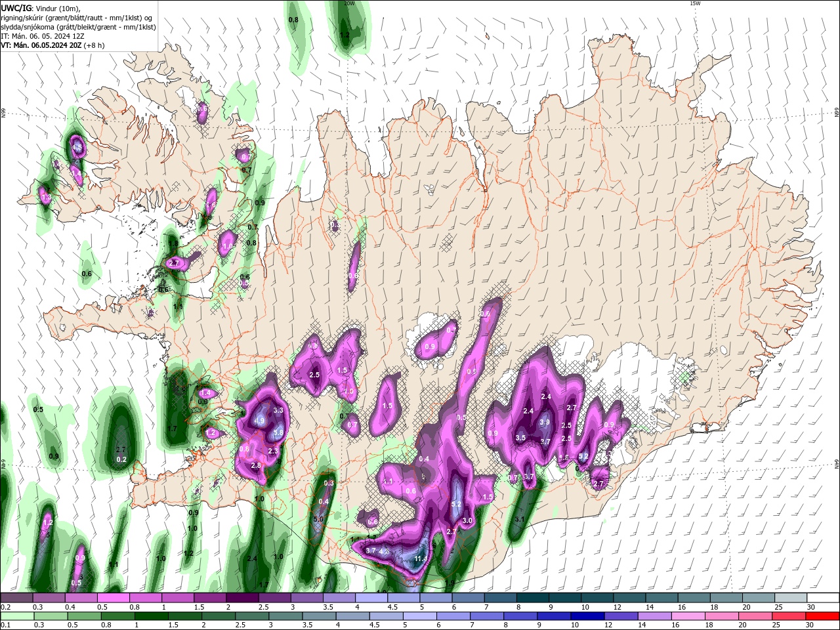Image resolution: width=840 pixels, height=630 pixels.
Task: Click the '4.9' snowfall value
Action: click(x=259, y=421)
